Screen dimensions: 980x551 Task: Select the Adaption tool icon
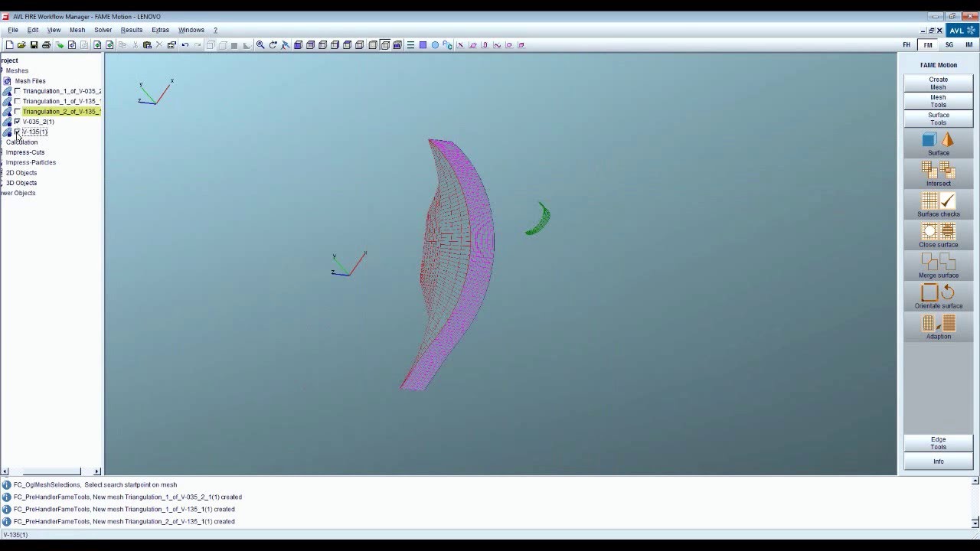pos(938,327)
